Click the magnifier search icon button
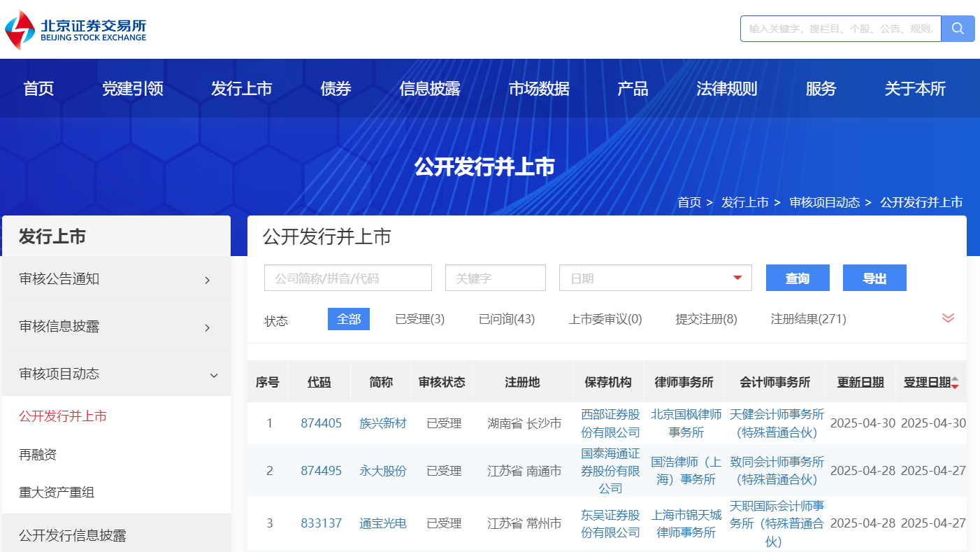The height and width of the screenshot is (552, 980). 958,29
